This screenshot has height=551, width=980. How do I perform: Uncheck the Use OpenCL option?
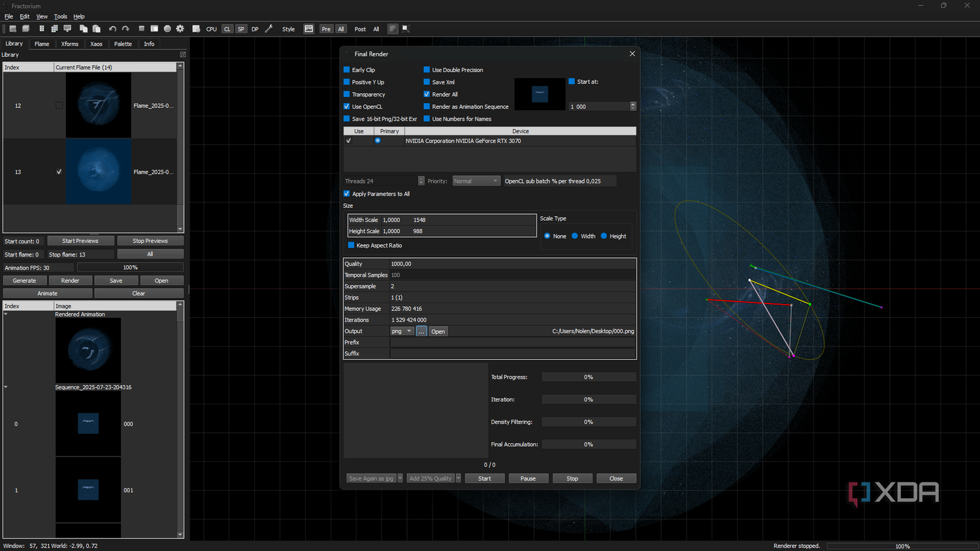[347, 106]
